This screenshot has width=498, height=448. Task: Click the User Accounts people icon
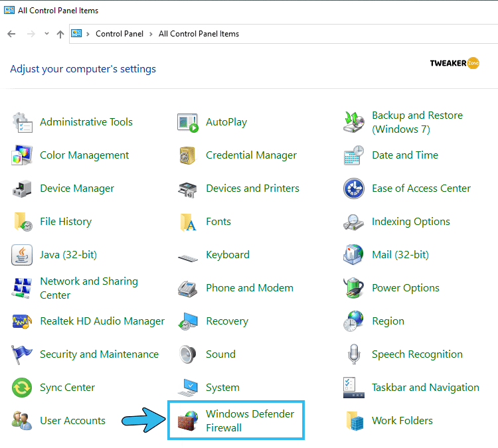22,421
